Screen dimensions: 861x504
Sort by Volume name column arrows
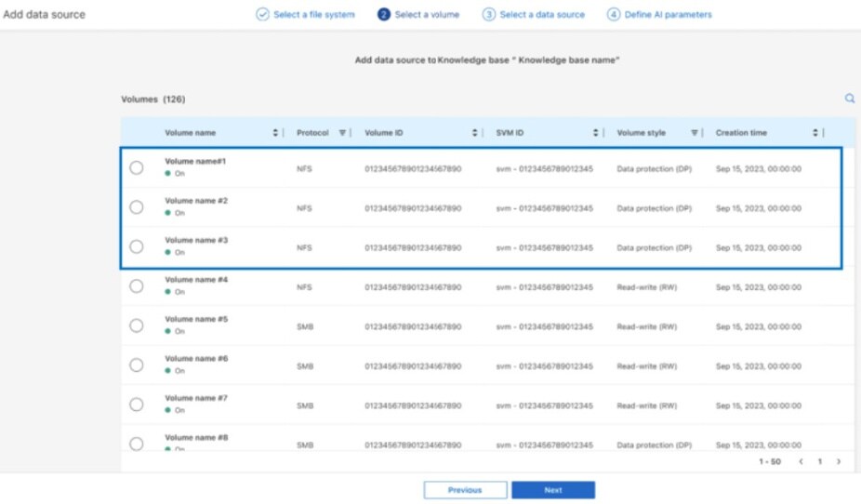[276, 133]
